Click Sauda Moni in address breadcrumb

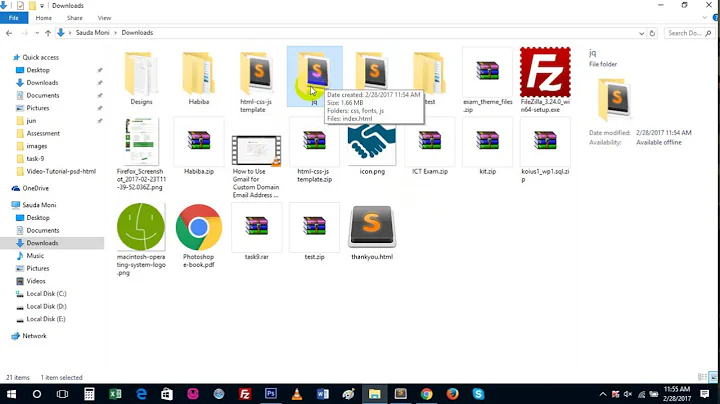point(92,33)
